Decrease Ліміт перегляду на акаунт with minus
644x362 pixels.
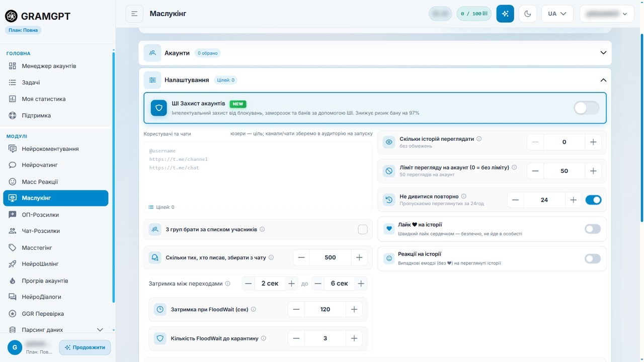(535, 171)
